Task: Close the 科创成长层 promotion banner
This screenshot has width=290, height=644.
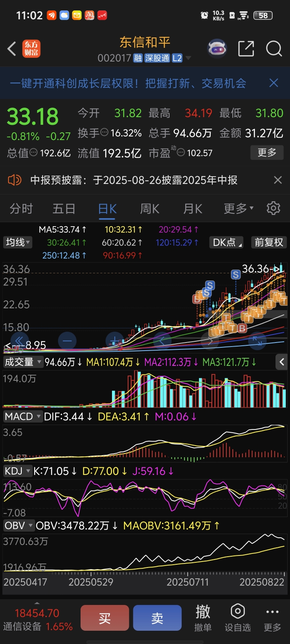Action: (274, 83)
